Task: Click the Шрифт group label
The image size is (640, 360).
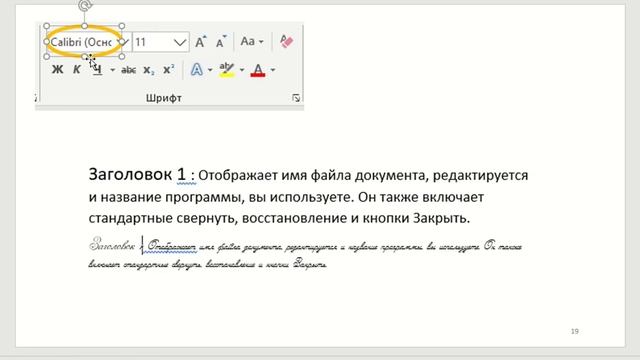Action: point(164,98)
